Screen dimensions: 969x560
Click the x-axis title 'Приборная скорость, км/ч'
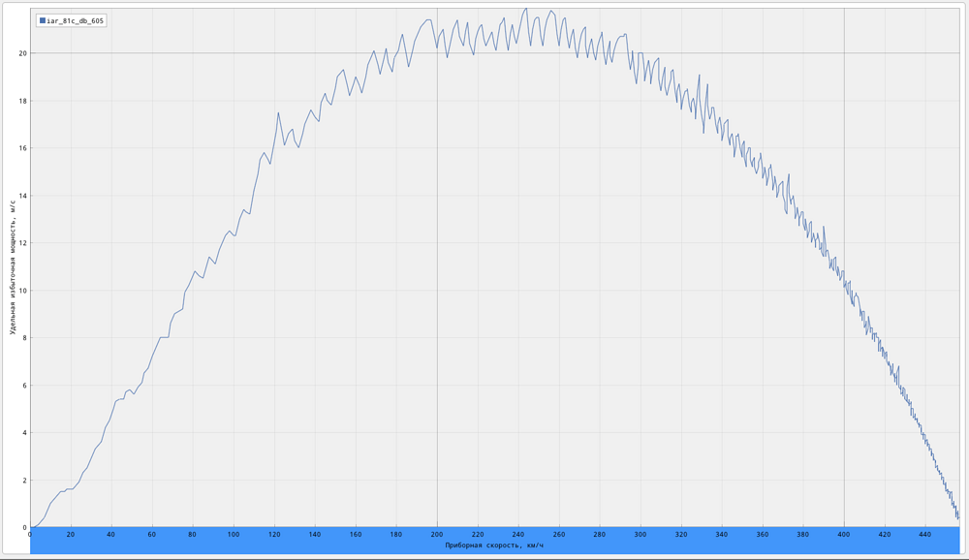pyautogui.click(x=494, y=545)
